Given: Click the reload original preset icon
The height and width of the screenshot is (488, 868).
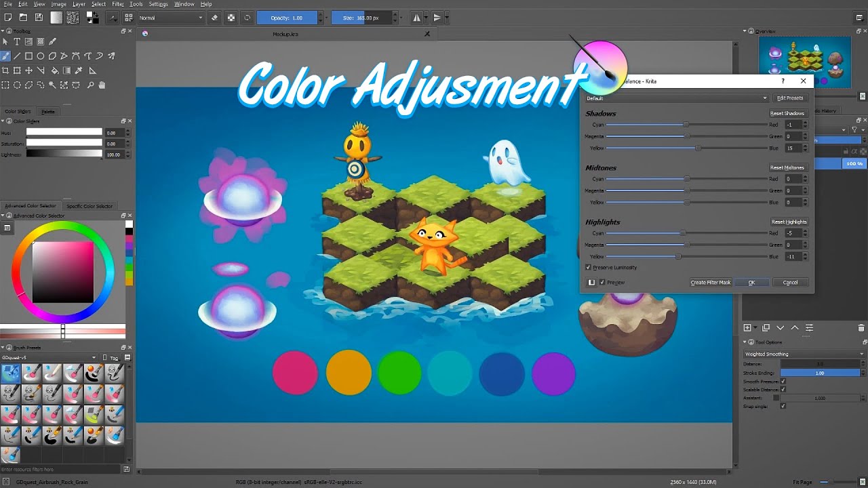Looking at the screenshot, I should pos(247,18).
